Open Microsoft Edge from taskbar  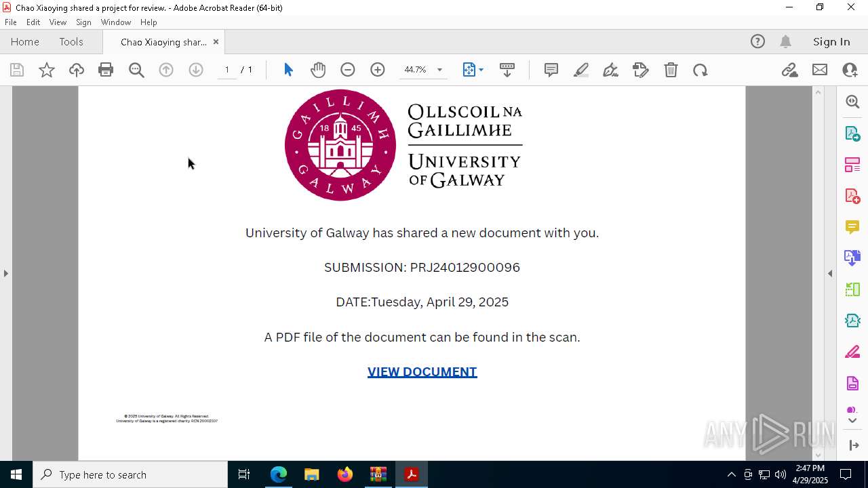pos(279,474)
